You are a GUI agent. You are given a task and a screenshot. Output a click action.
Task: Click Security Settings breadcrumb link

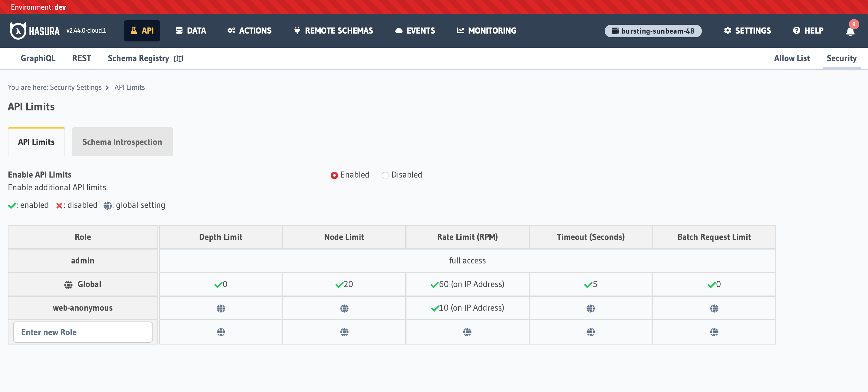[x=75, y=87]
